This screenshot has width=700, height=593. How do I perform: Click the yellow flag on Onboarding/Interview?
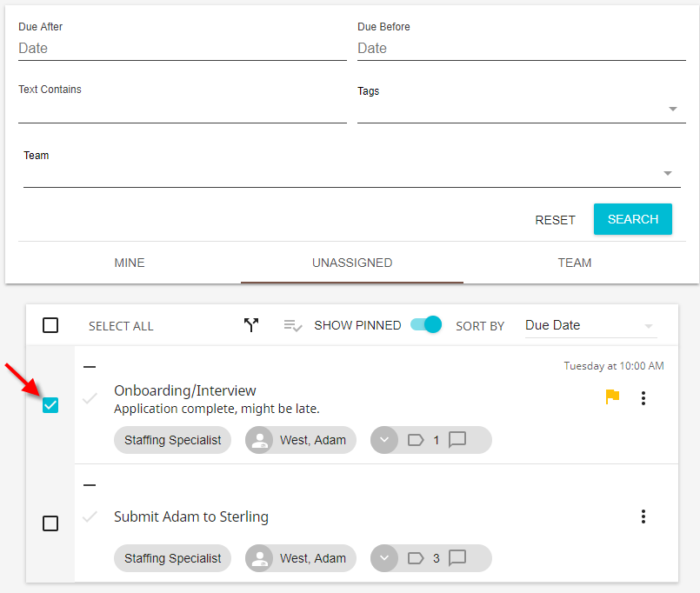pyautogui.click(x=612, y=397)
